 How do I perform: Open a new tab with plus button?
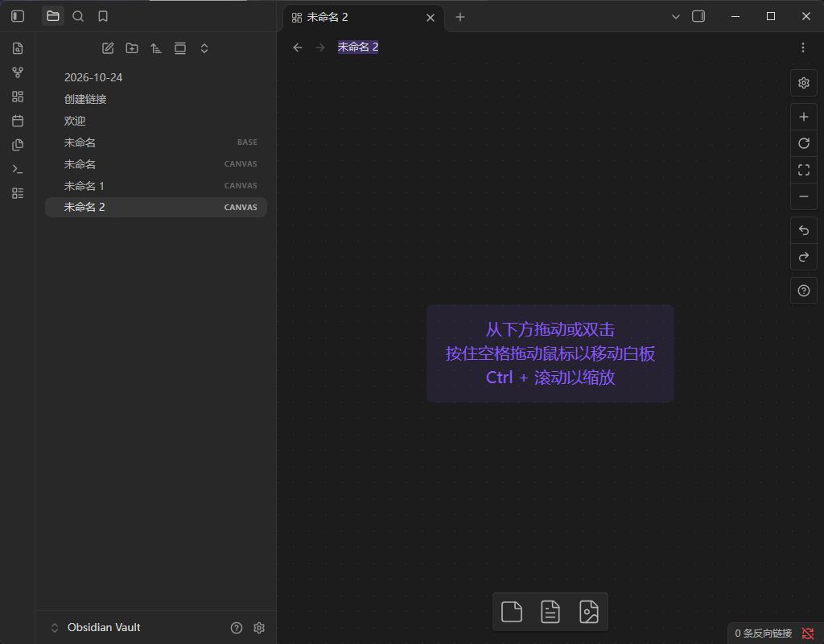(x=460, y=18)
